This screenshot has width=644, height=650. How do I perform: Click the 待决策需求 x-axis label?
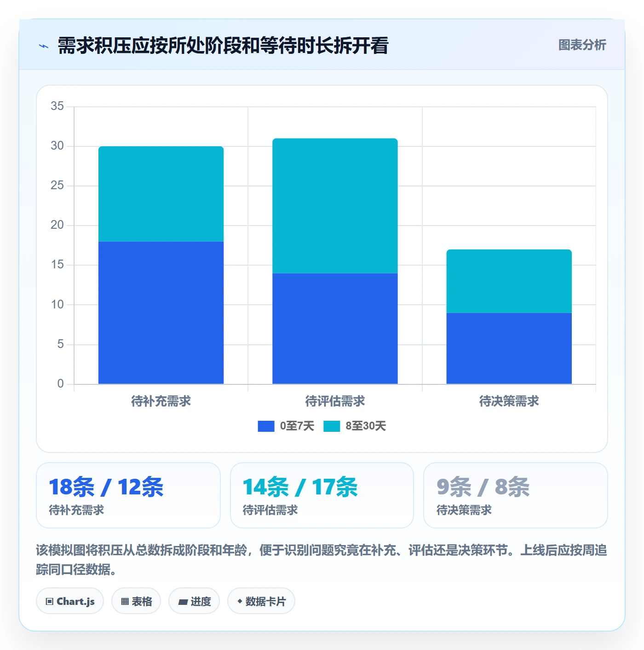(509, 401)
